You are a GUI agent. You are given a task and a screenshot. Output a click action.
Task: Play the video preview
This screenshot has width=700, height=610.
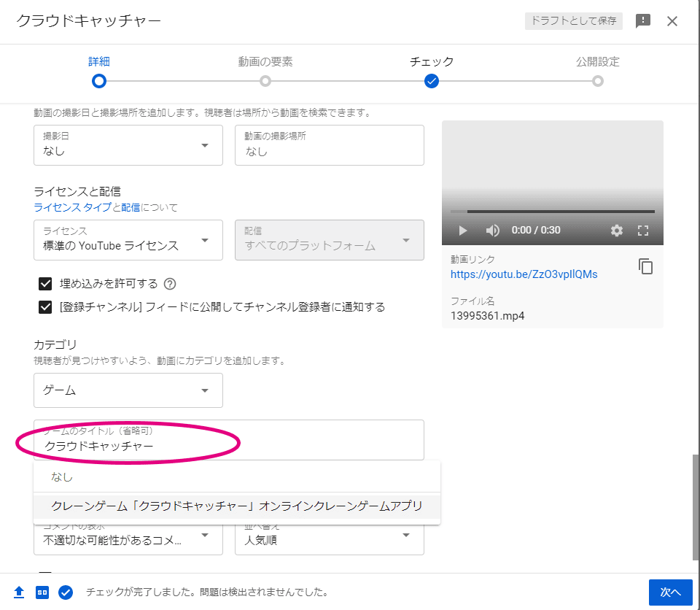pos(462,230)
